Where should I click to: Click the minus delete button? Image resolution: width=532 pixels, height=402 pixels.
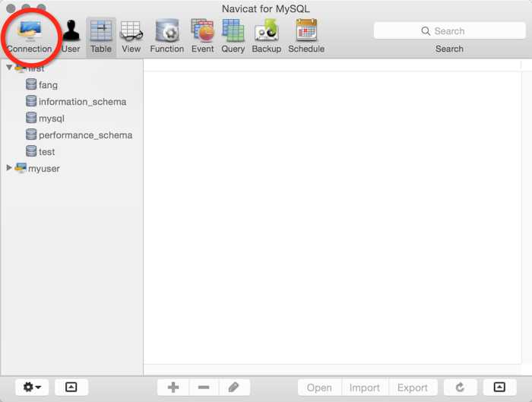tap(204, 387)
